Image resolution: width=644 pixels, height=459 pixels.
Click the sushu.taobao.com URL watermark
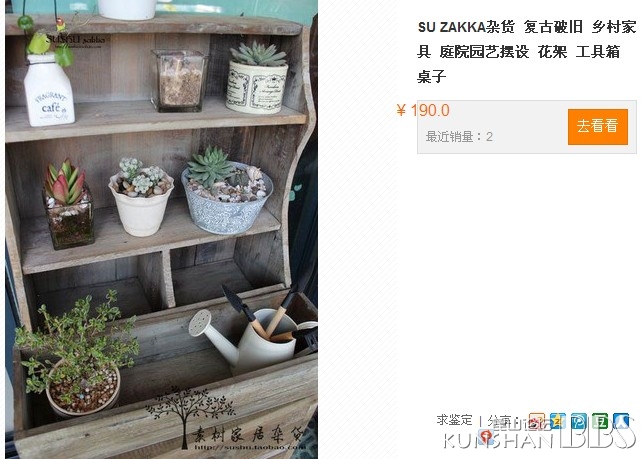[250, 447]
